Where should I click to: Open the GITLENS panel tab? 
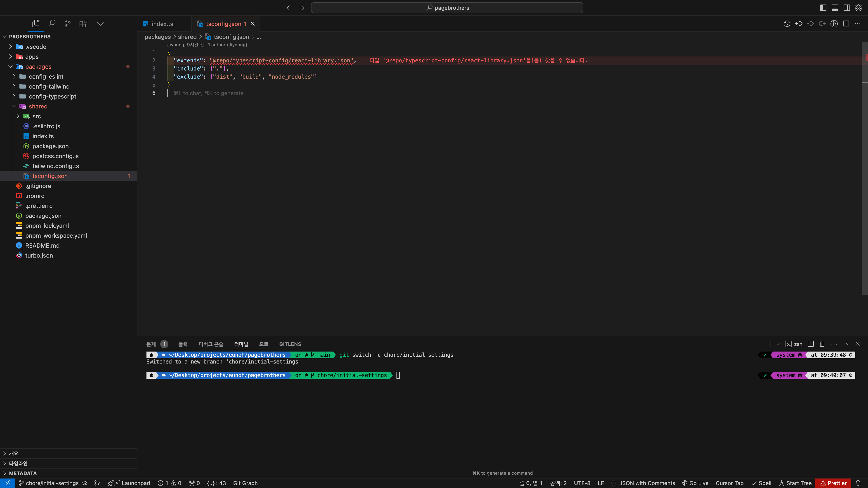[290, 344]
